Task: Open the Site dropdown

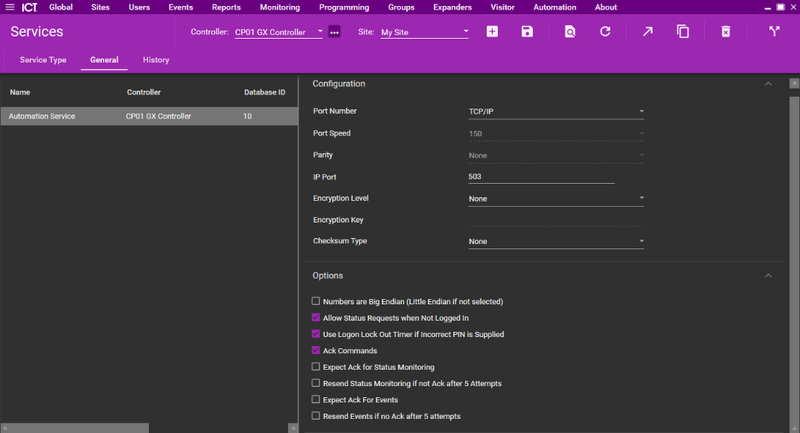Action: coord(424,32)
